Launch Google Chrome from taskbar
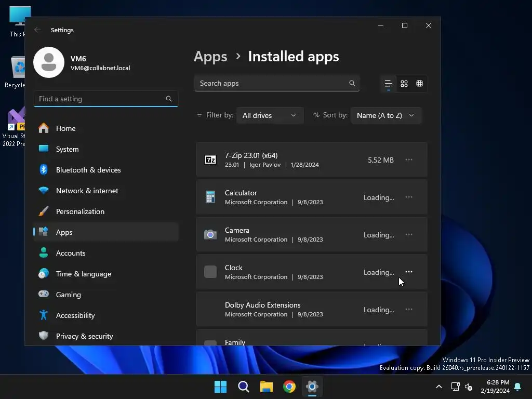 tap(289, 387)
